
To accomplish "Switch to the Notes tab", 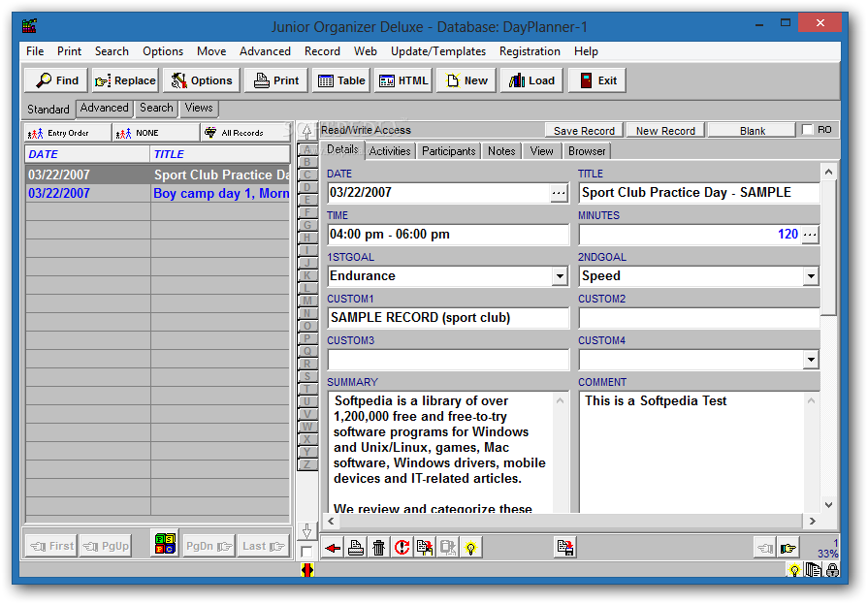I will coord(501,151).
